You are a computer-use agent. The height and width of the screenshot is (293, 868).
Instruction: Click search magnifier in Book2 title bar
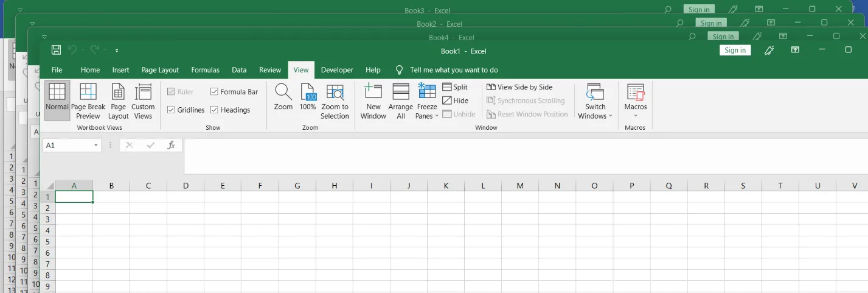click(680, 23)
